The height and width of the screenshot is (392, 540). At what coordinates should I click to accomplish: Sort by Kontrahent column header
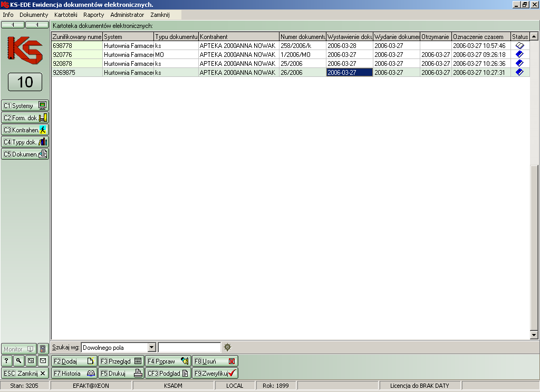pyautogui.click(x=239, y=36)
